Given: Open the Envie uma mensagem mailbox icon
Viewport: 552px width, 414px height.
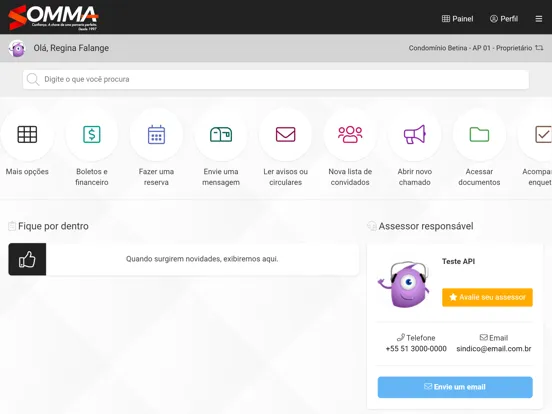Looking at the screenshot, I should 221,134.
